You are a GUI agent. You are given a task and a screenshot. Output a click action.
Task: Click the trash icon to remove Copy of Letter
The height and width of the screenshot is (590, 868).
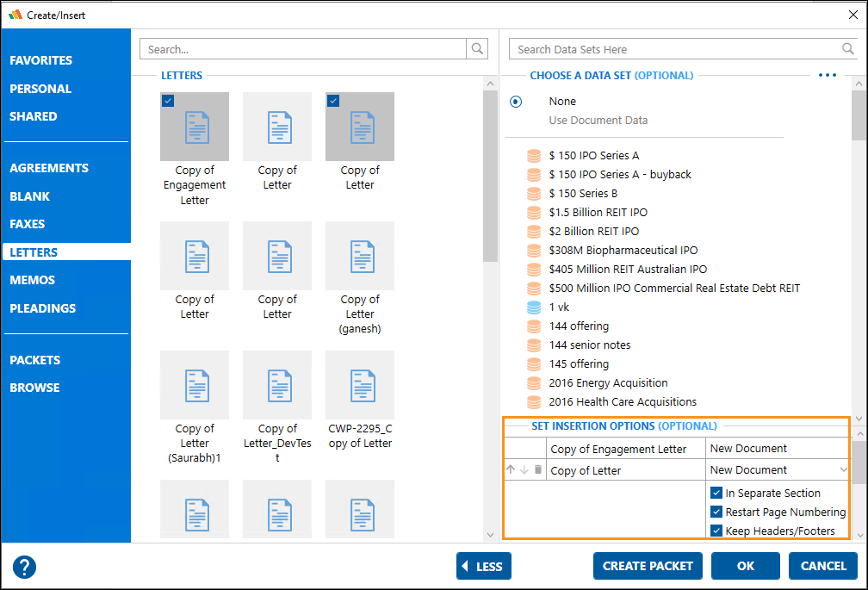tap(537, 470)
